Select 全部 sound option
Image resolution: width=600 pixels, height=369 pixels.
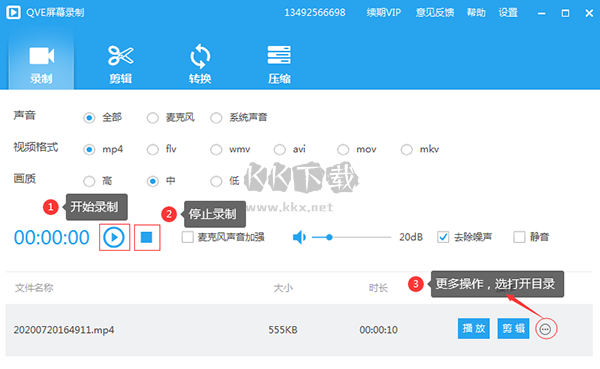point(89,118)
